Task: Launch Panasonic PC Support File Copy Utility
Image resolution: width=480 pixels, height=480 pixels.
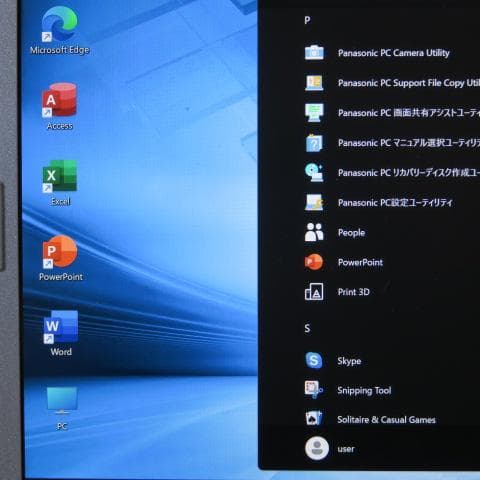Action: pyautogui.click(x=409, y=83)
